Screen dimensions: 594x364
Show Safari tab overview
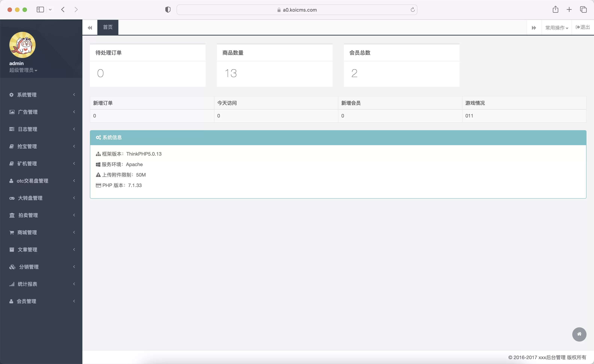pyautogui.click(x=583, y=10)
